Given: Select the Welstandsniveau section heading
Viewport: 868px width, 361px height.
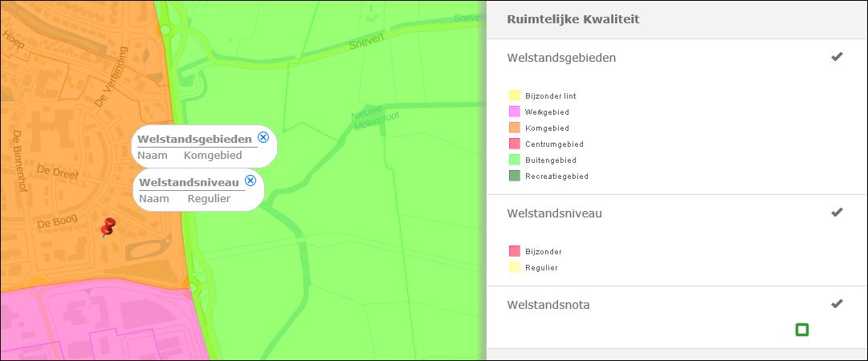Looking at the screenshot, I should click(554, 213).
